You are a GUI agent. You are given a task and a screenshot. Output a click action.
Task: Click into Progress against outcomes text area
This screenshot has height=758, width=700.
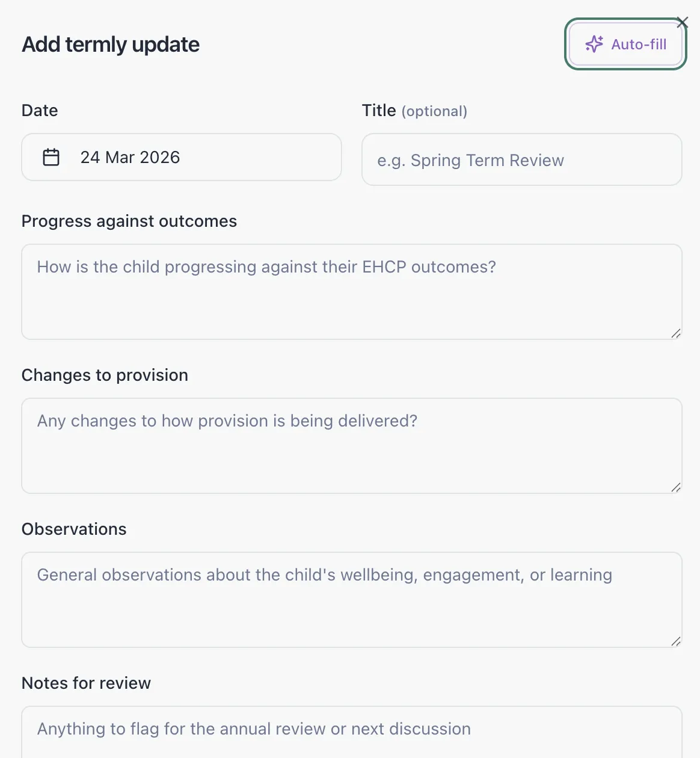(351, 292)
